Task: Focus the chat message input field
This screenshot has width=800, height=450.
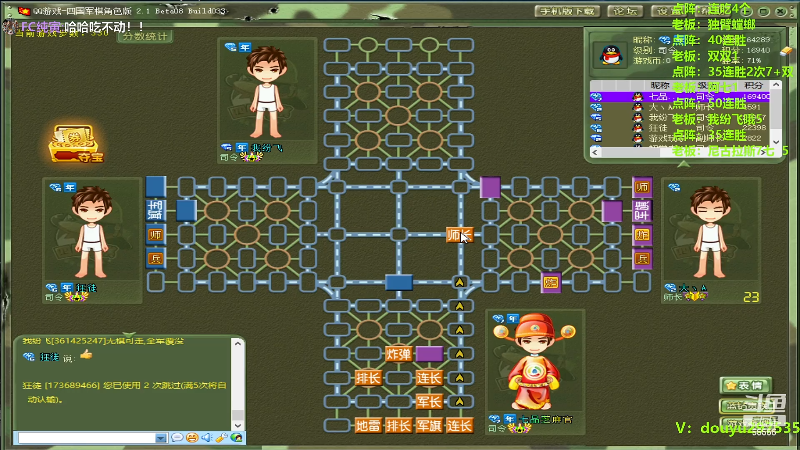Action: [87, 438]
